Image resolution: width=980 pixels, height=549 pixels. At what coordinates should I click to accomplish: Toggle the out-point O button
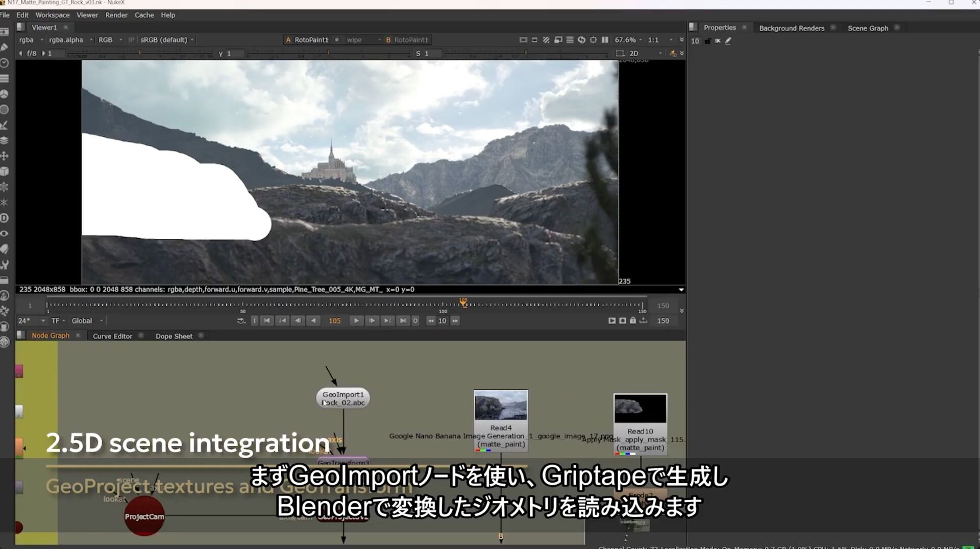click(x=415, y=321)
